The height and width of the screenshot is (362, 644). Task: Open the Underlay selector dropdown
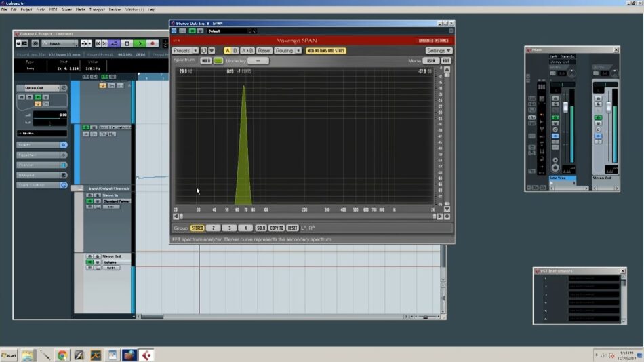pos(258,61)
